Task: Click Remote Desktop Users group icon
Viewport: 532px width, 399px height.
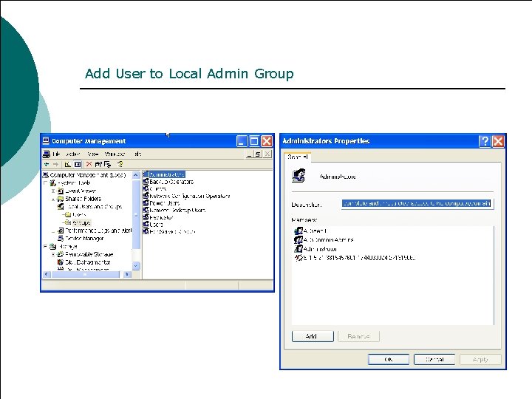Action: [146, 210]
